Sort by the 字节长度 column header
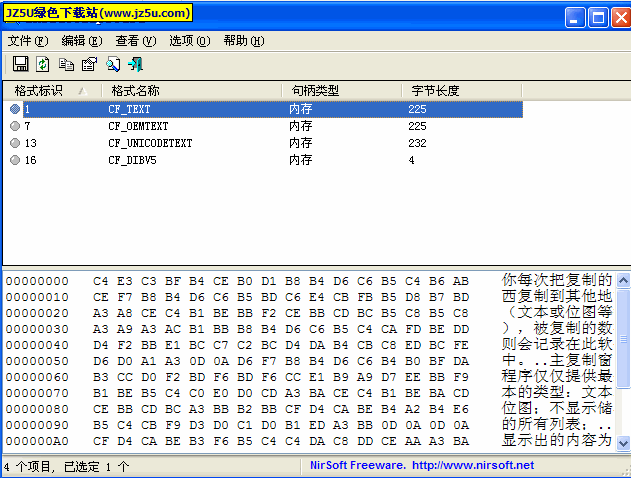This screenshot has width=631, height=478. 462,91
